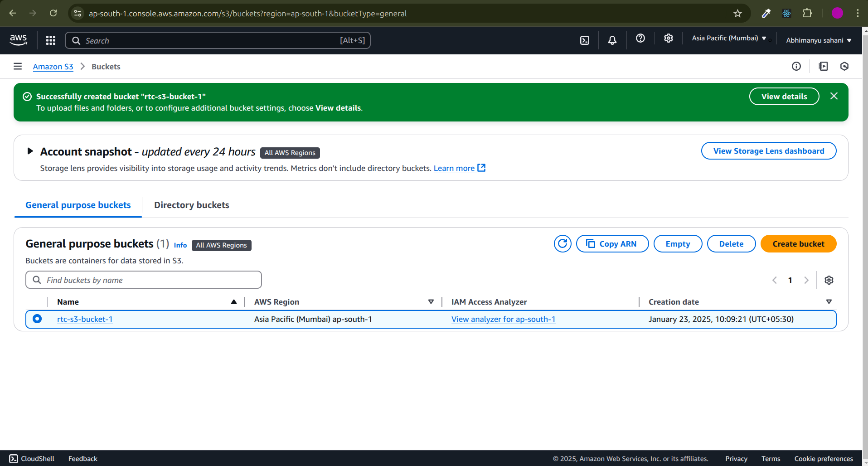Open the help question mark menu
Viewport: 868px width, 466px height.
tap(640, 39)
